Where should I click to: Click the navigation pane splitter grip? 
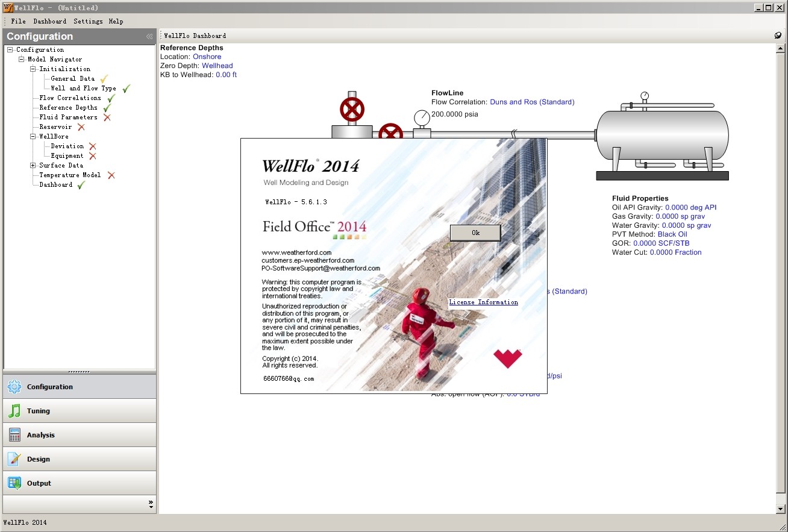click(x=80, y=372)
